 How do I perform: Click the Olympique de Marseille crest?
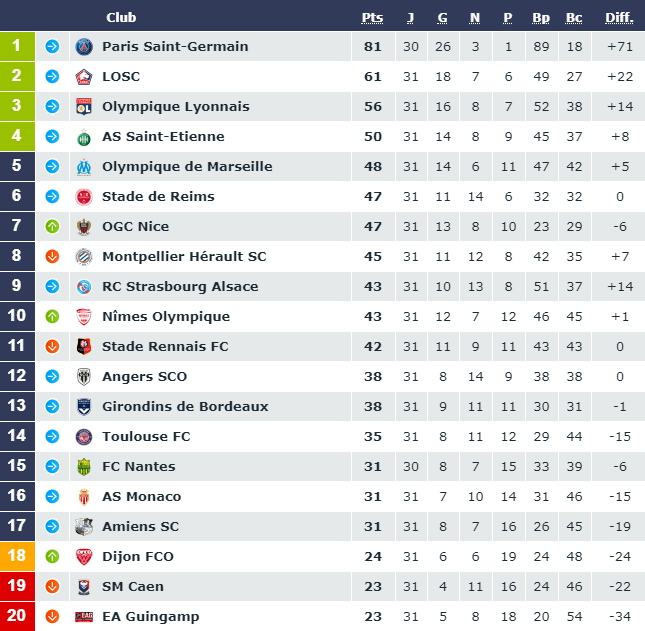pos(84,167)
